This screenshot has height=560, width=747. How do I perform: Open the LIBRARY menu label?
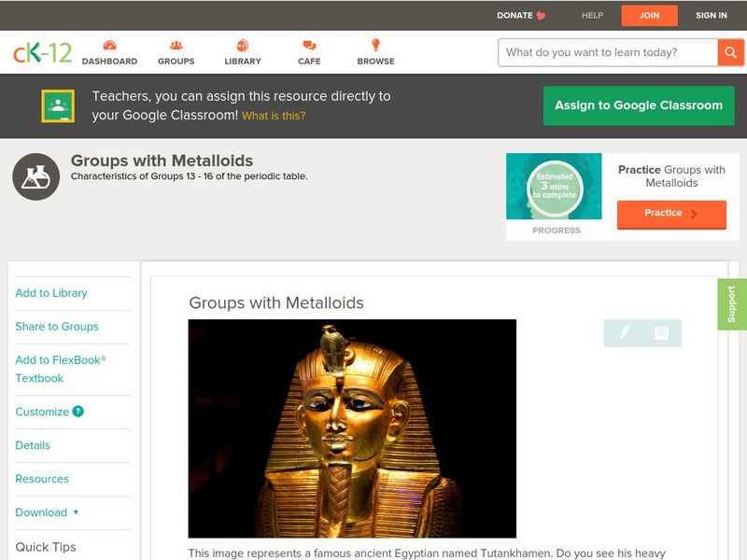coord(243,62)
